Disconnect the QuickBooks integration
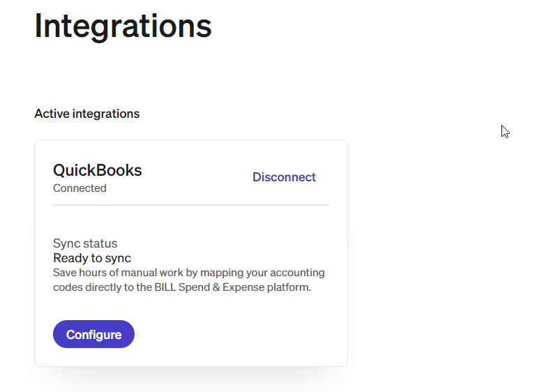The width and height of the screenshot is (553, 392). [284, 177]
